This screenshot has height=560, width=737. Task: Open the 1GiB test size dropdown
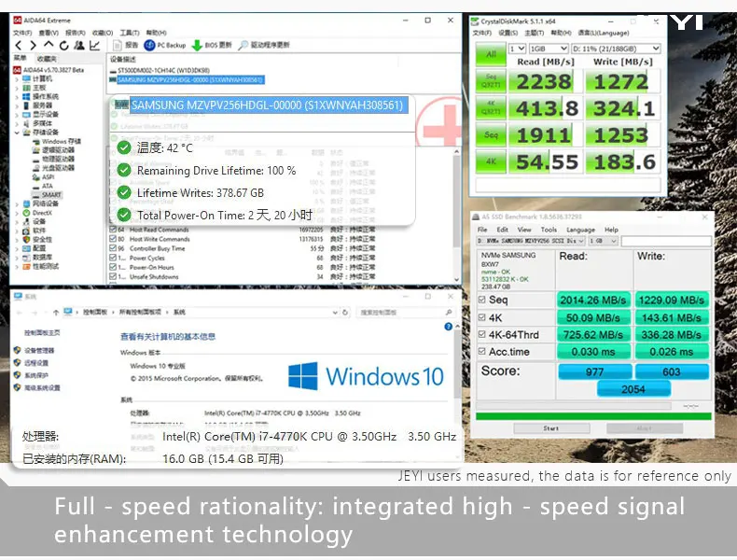(x=549, y=49)
